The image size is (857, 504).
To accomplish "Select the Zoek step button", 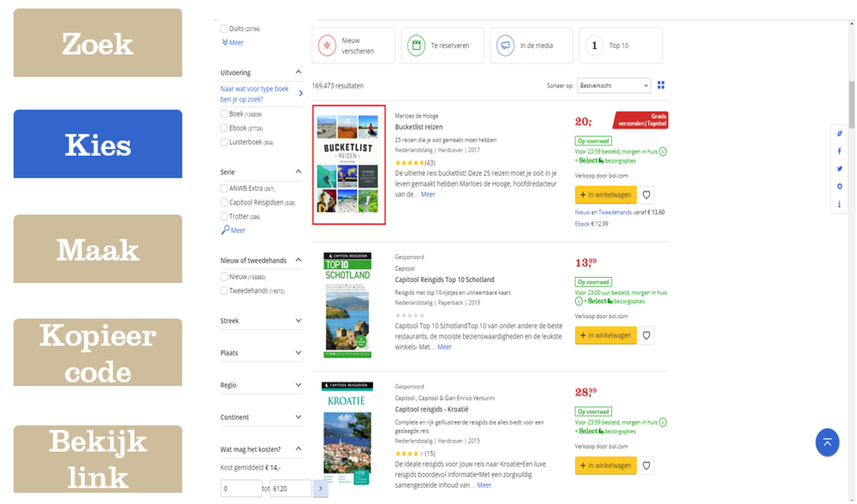I will (x=98, y=43).
